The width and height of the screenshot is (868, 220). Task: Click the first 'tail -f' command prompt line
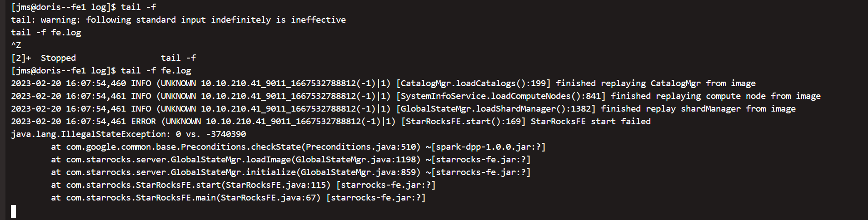pyautogui.click(x=84, y=7)
